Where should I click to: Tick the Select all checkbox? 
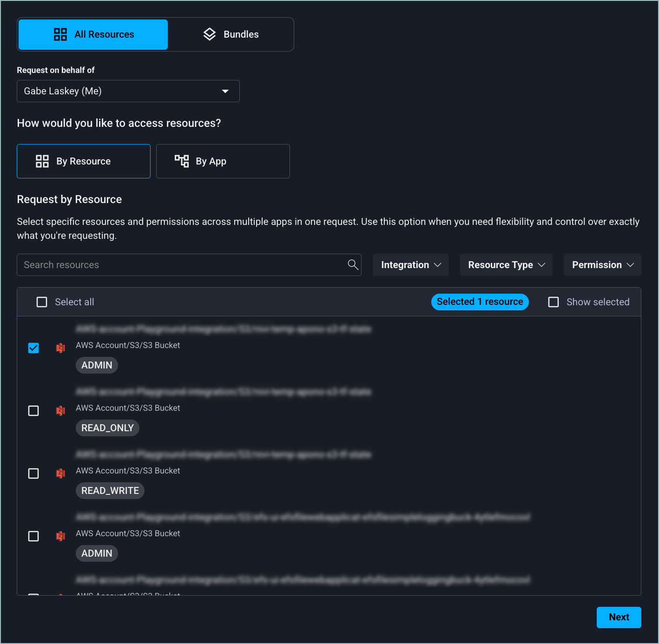[x=42, y=302]
